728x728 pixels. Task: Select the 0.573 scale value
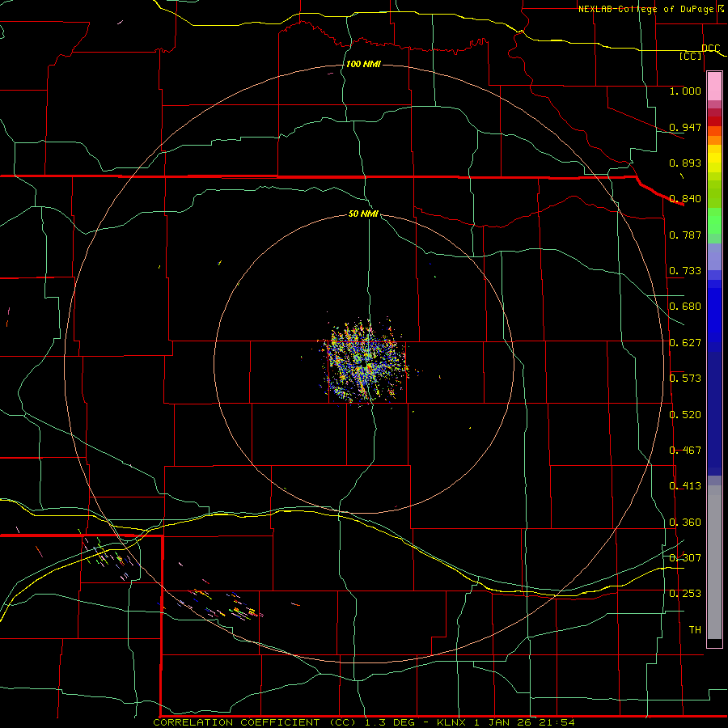click(685, 379)
